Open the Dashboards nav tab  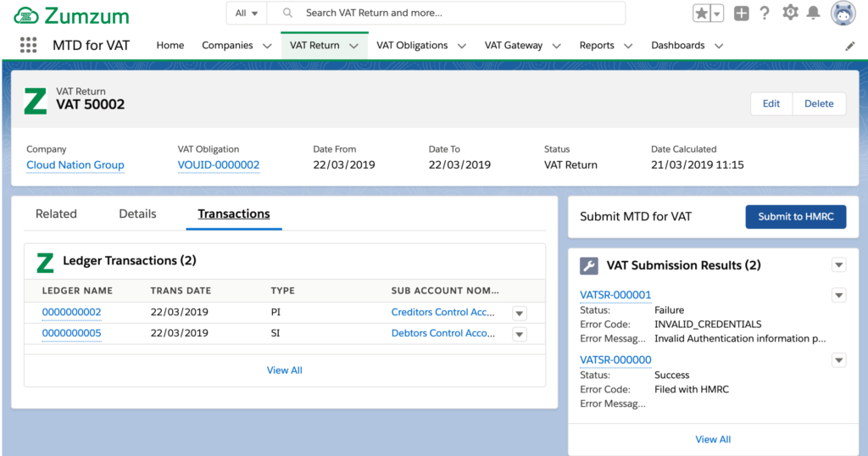point(677,46)
